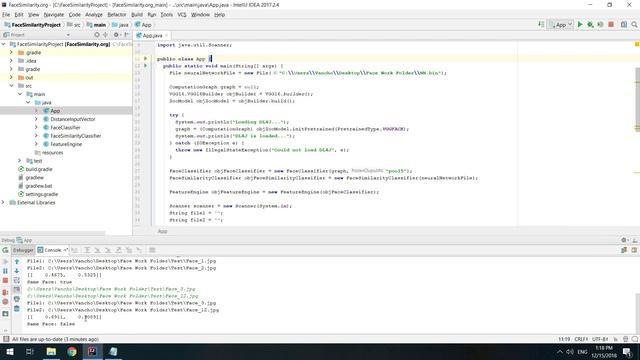
Task: View breakpoints icon in Debug sidebar
Action: point(5,292)
